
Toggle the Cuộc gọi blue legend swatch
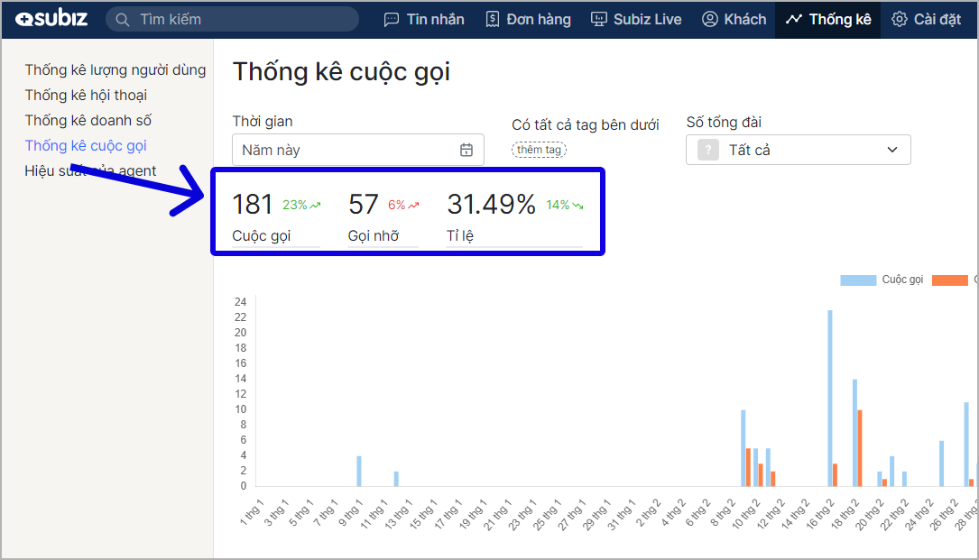[858, 280]
